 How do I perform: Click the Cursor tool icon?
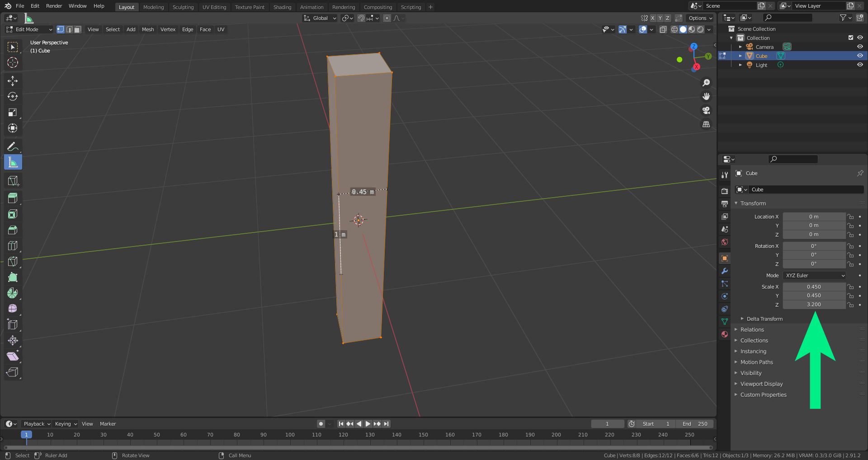(13, 62)
